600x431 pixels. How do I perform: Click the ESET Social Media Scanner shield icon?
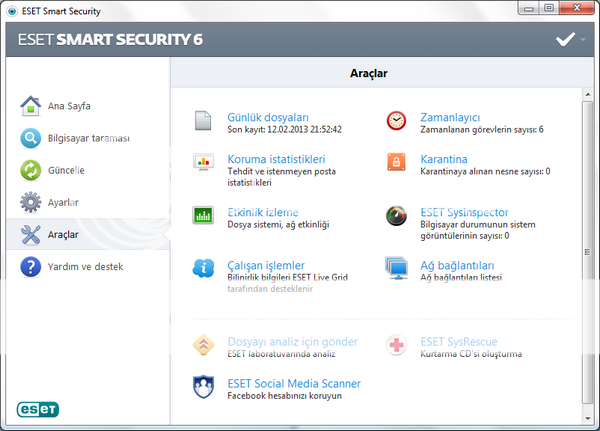point(204,387)
